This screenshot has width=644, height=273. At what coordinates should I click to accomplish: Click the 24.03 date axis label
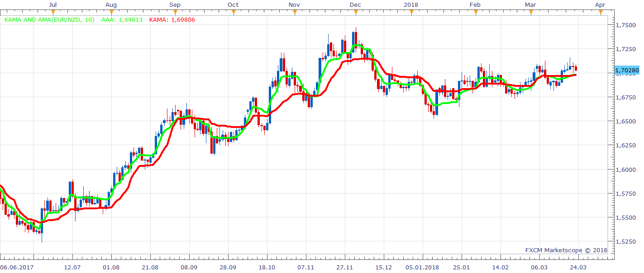[578, 267]
